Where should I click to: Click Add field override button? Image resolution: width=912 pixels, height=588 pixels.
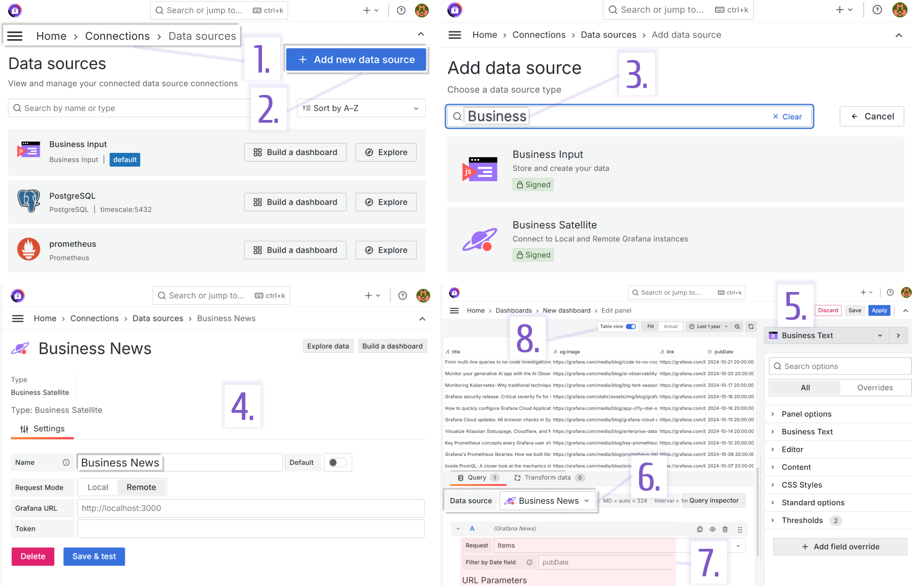click(x=840, y=547)
